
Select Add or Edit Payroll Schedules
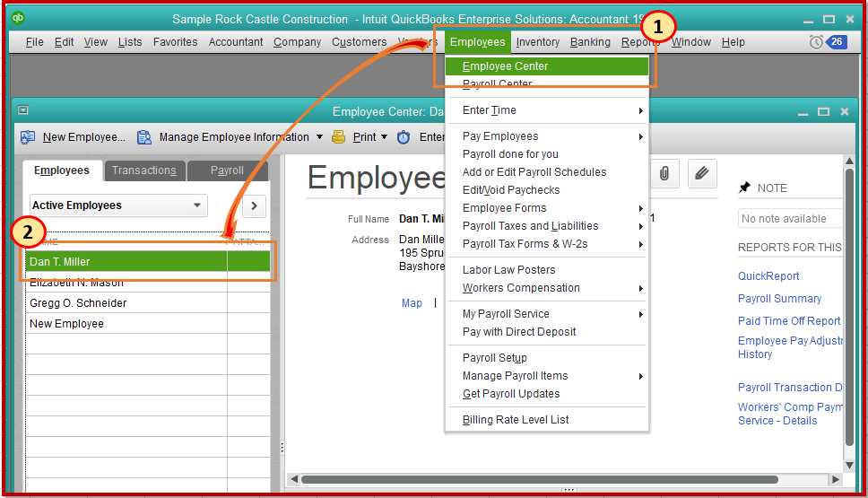click(534, 172)
